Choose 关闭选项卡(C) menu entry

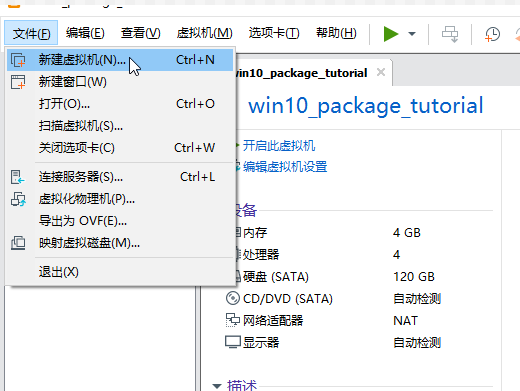pyautogui.click(x=120, y=148)
